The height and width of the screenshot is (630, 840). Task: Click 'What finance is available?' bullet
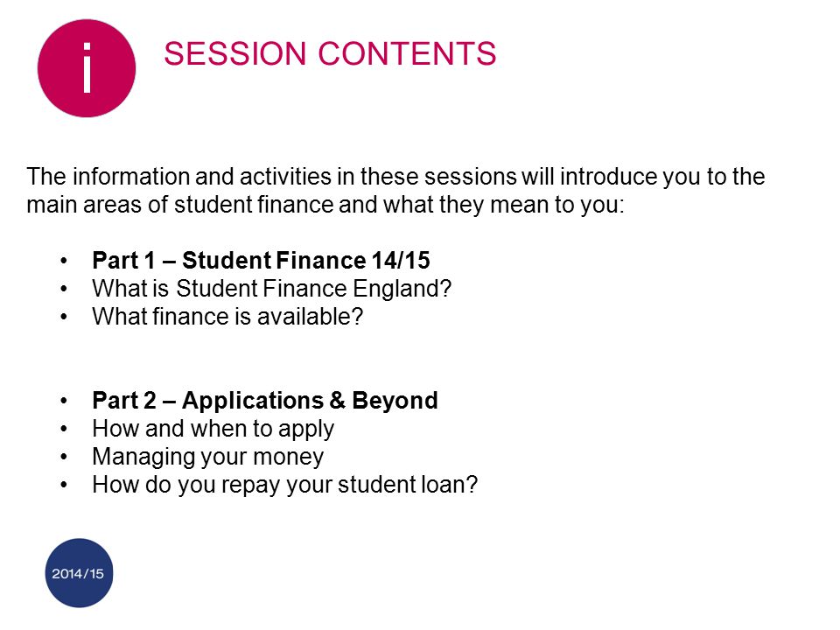(x=227, y=316)
